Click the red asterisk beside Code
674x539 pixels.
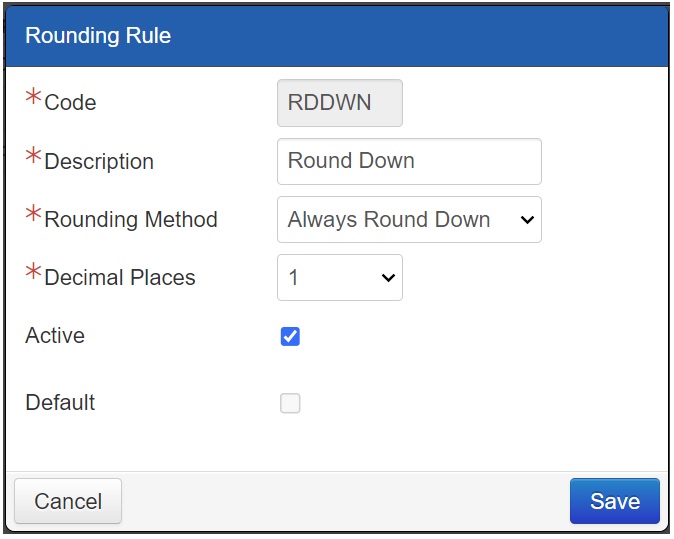34,99
